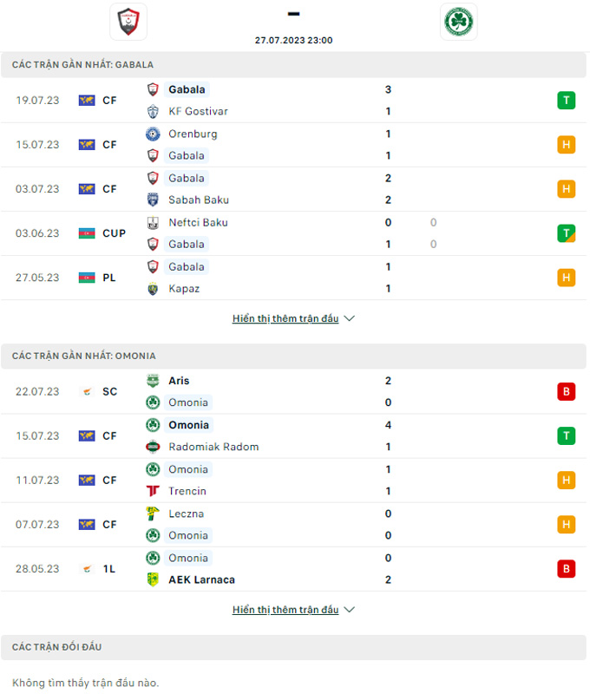Select red B badge for Aris vs Omonia

[566, 391]
